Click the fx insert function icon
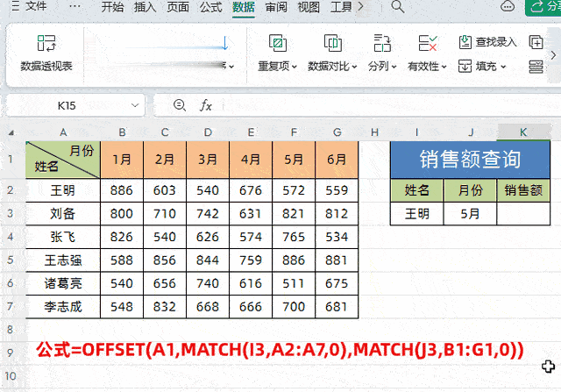 point(206,105)
